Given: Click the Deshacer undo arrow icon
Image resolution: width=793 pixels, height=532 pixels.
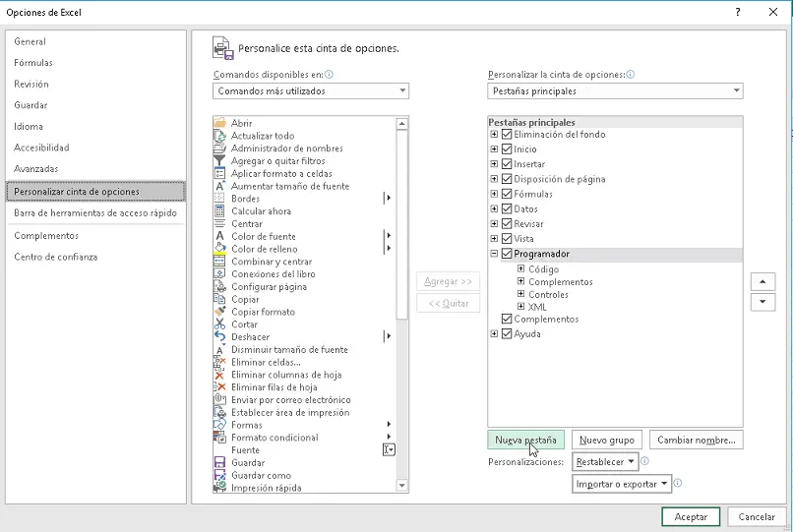Looking at the screenshot, I should (x=219, y=336).
